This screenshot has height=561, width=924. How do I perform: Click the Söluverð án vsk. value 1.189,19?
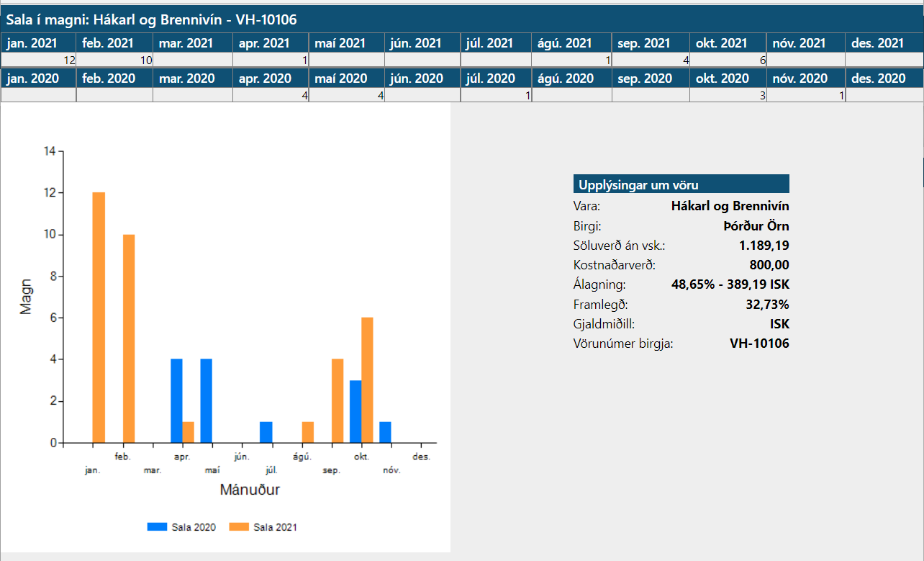[x=764, y=246]
